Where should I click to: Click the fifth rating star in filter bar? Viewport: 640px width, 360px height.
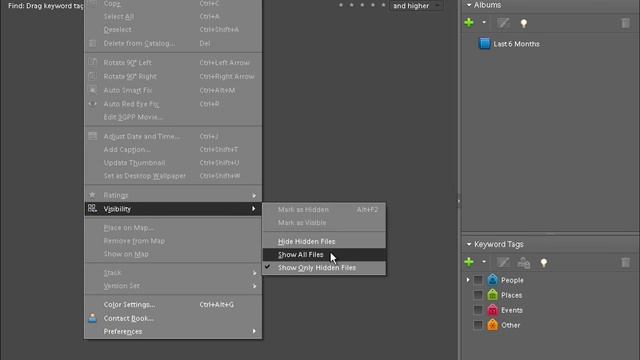(383, 5)
